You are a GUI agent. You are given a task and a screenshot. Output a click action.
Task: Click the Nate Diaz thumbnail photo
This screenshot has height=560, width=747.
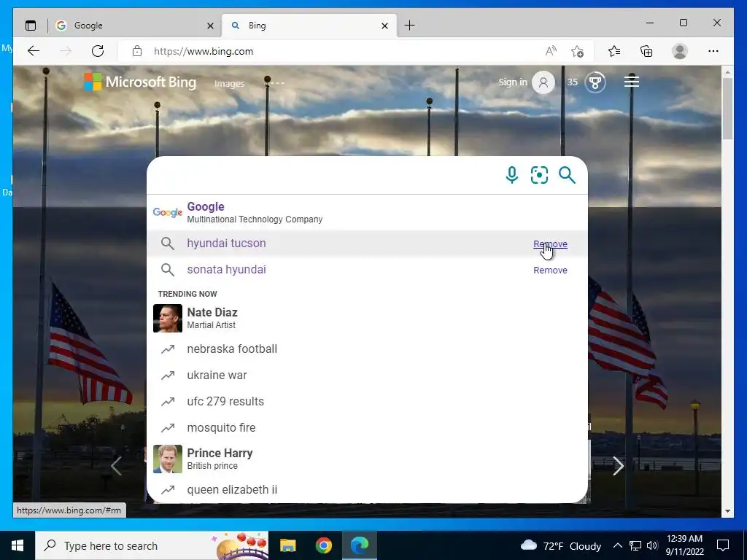168,318
